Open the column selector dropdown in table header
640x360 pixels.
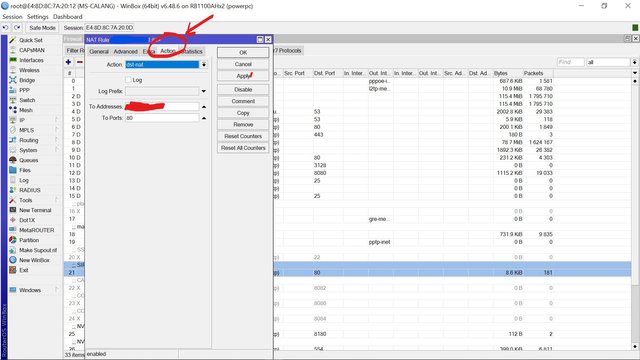coord(635,73)
